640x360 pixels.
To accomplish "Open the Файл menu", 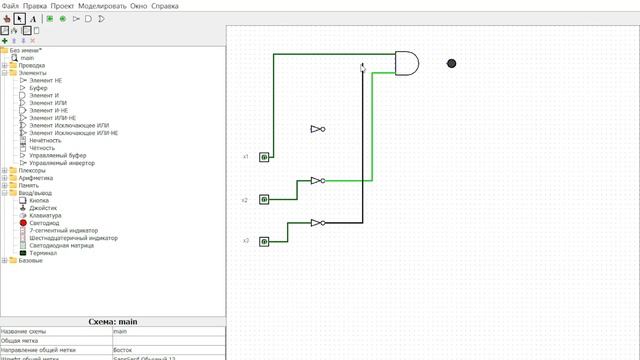I will [x=10, y=6].
